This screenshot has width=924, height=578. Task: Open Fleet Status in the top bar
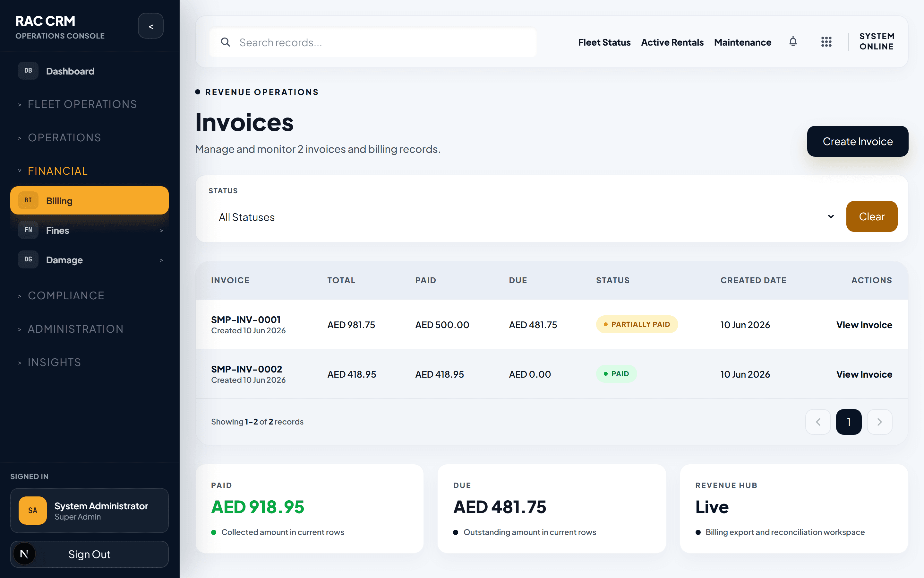[604, 42]
